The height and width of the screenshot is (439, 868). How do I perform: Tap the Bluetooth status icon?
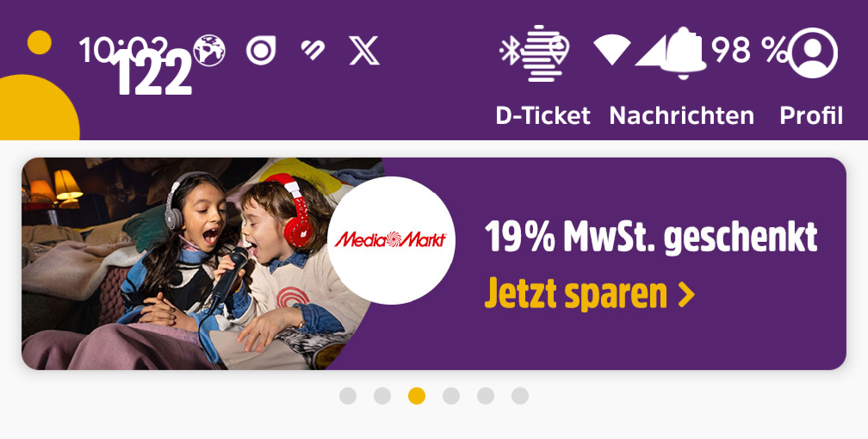pos(509,51)
